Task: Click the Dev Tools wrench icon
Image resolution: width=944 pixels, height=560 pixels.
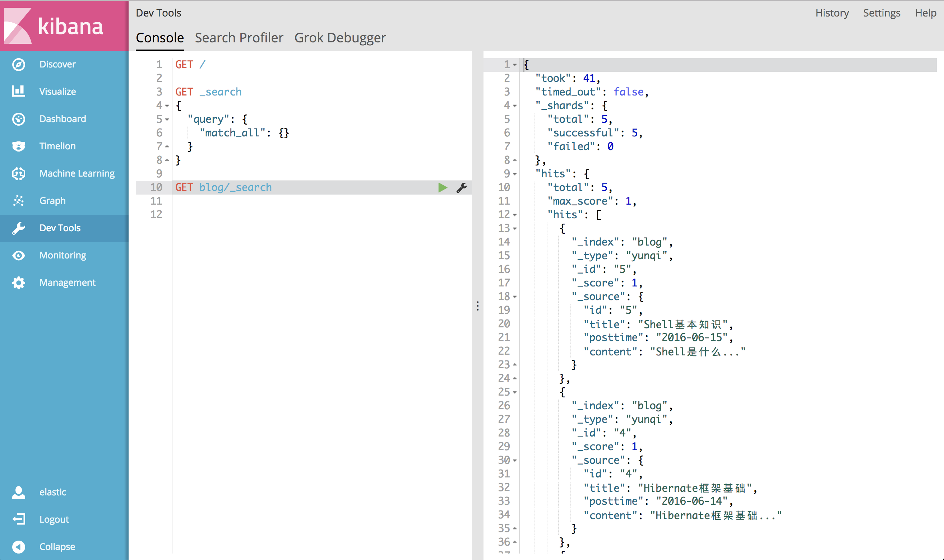Action: [x=19, y=228]
